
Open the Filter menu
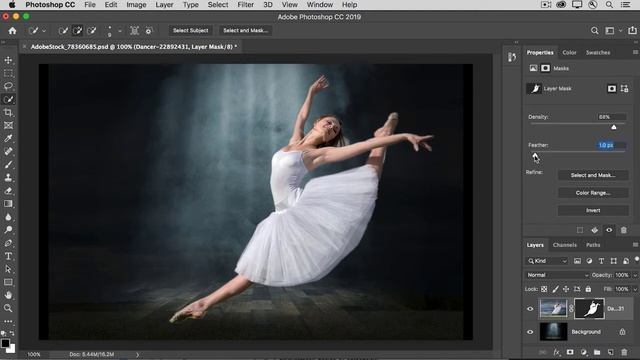click(x=245, y=5)
